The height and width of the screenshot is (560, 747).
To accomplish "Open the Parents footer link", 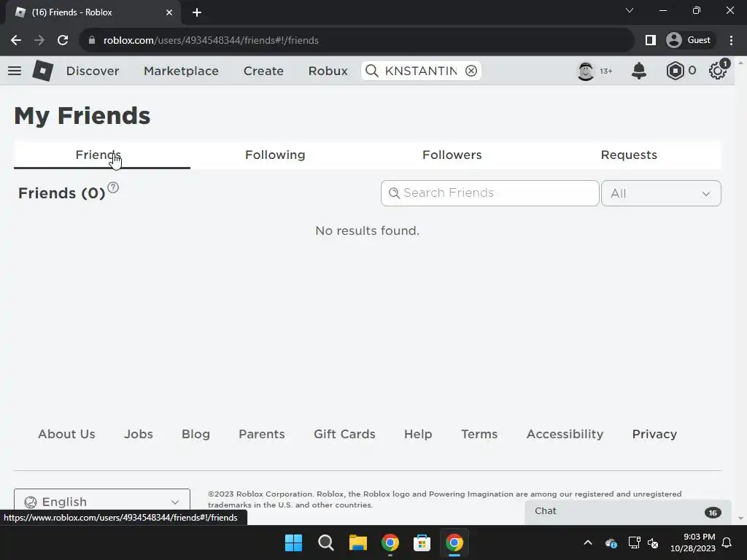I will [x=262, y=435].
